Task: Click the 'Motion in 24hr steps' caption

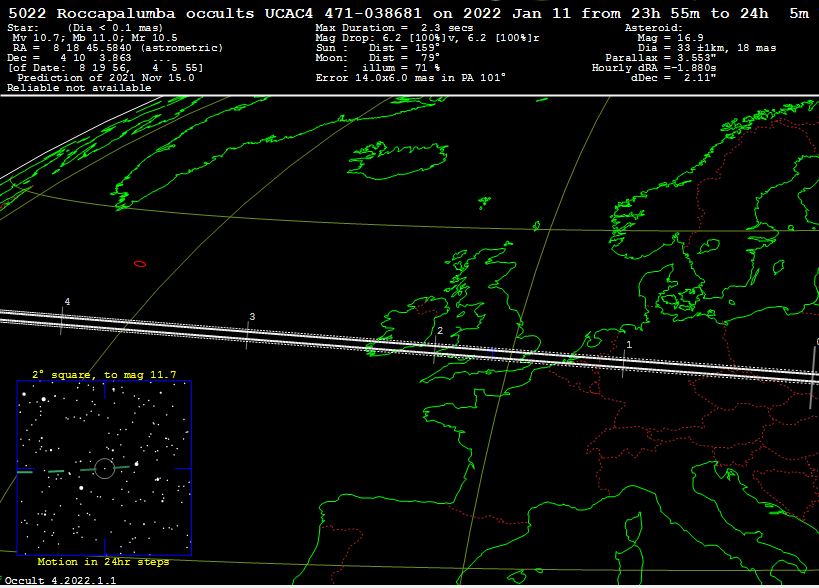Action: point(104,562)
